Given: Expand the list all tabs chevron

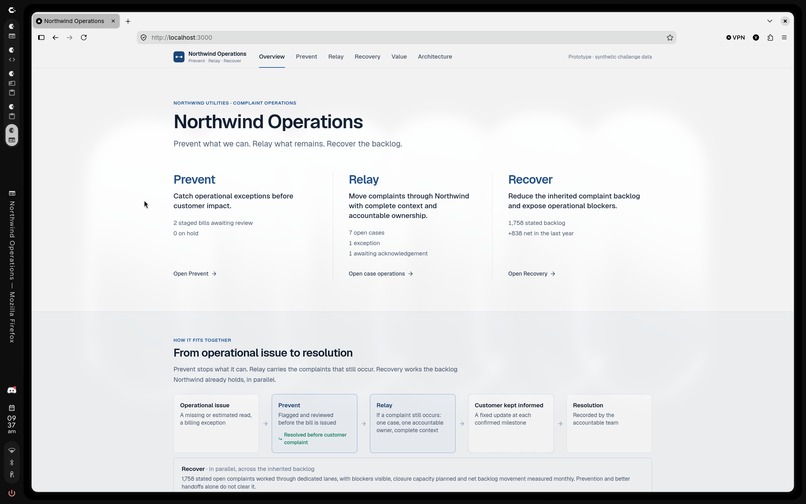Looking at the screenshot, I should click(770, 21).
